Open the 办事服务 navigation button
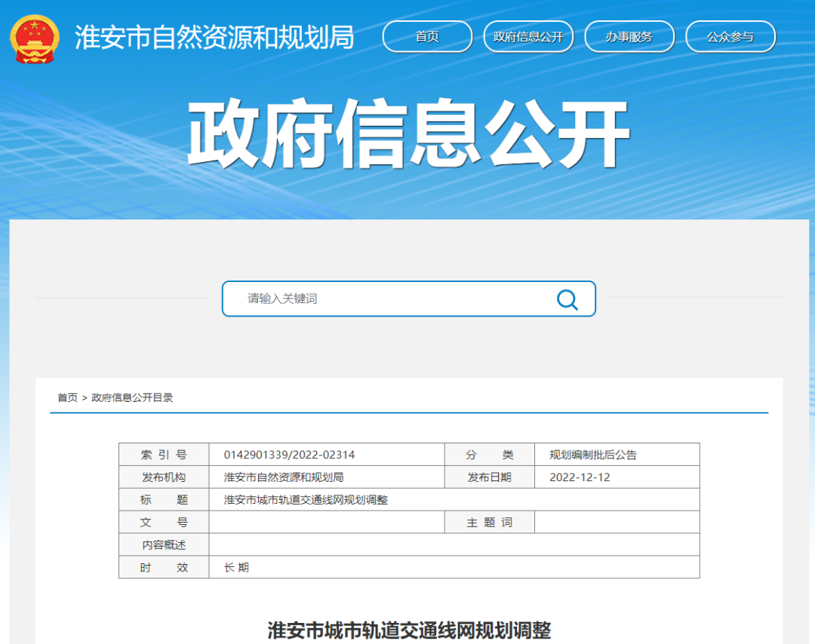The height and width of the screenshot is (644, 815). [629, 36]
